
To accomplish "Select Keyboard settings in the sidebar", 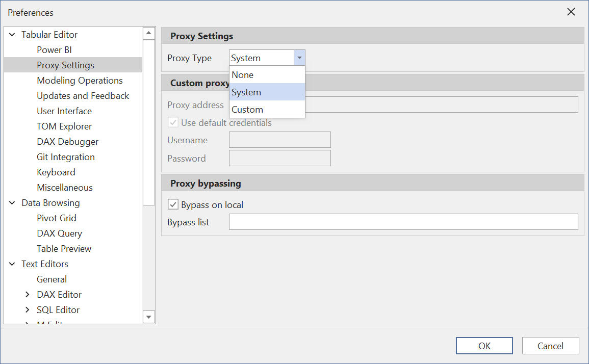I will pos(56,172).
